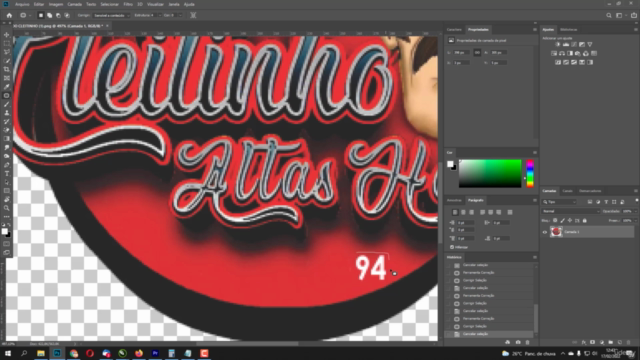The image size is (640, 360).
Task: Add an Invert adjustment
Action: tap(558, 62)
